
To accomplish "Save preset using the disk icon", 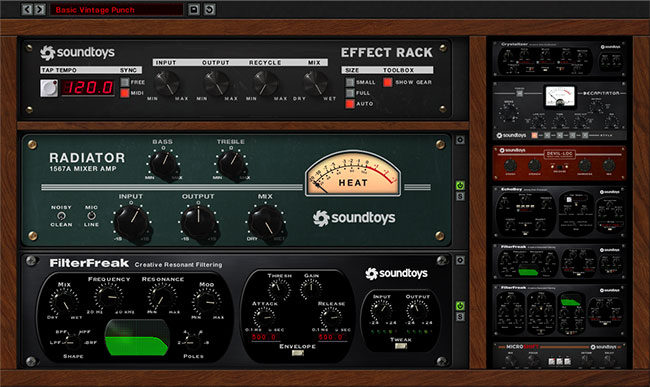I will tap(194, 10).
